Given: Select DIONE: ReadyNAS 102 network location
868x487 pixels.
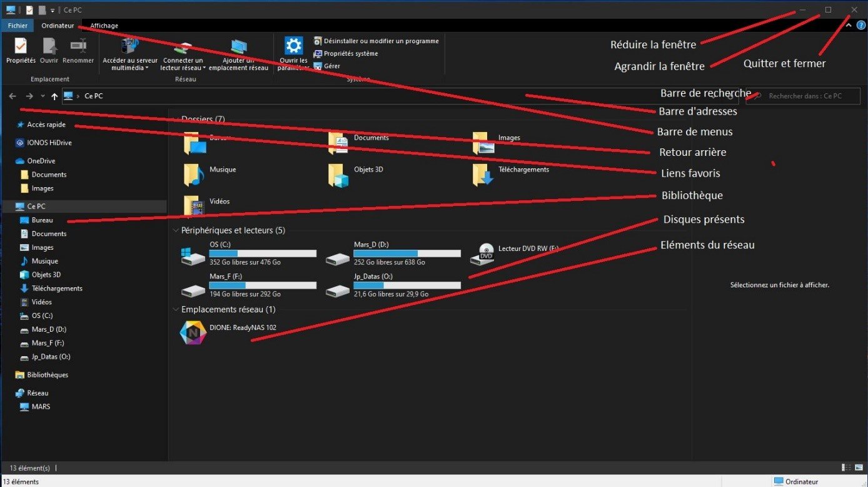Looking at the screenshot, I should 228,332.
